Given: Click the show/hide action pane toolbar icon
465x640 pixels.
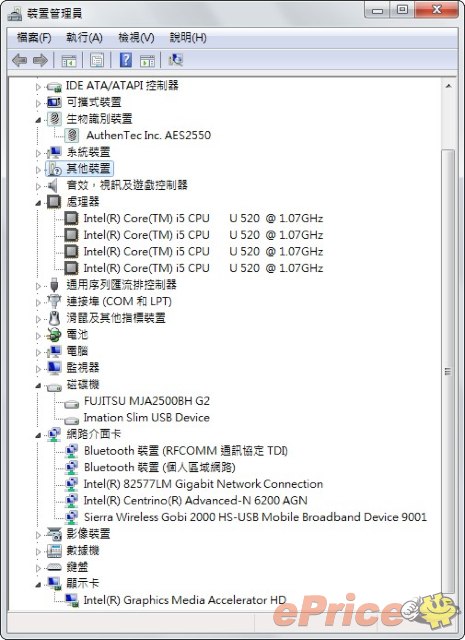Looking at the screenshot, I should [147, 60].
